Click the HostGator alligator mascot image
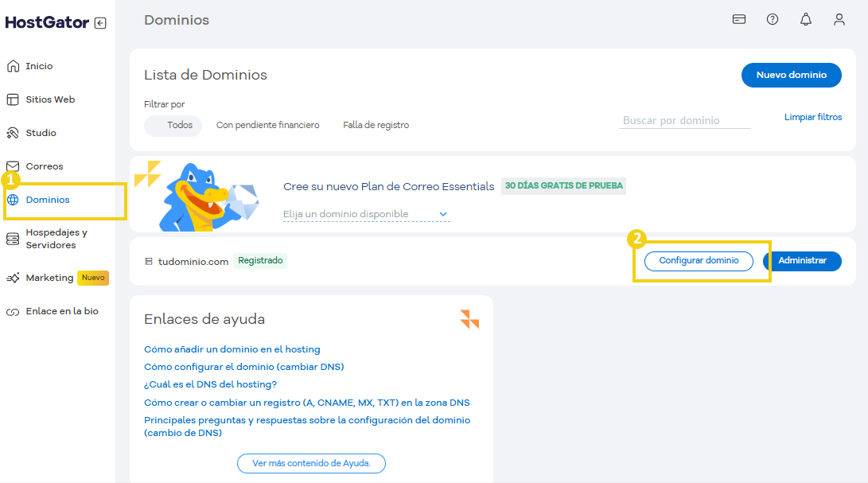Image resolution: width=868 pixels, height=483 pixels. point(208,197)
